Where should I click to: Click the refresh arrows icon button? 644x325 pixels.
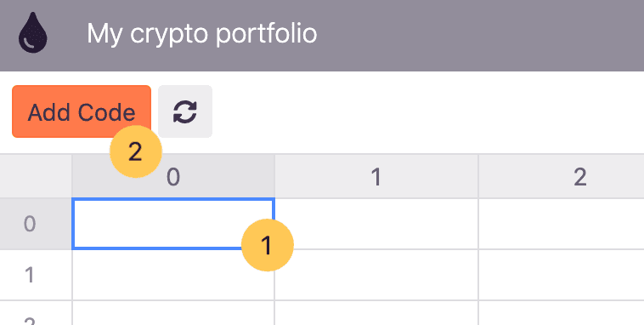(x=185, y=111)
